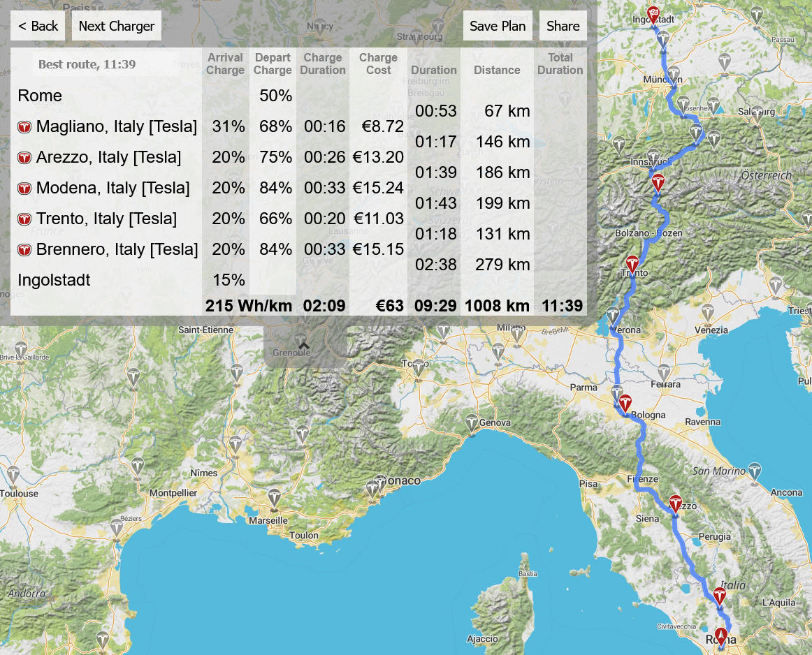Select gray Supercharger pin at Genova
Screen dimensions: 812x655
tap(471, 423)
